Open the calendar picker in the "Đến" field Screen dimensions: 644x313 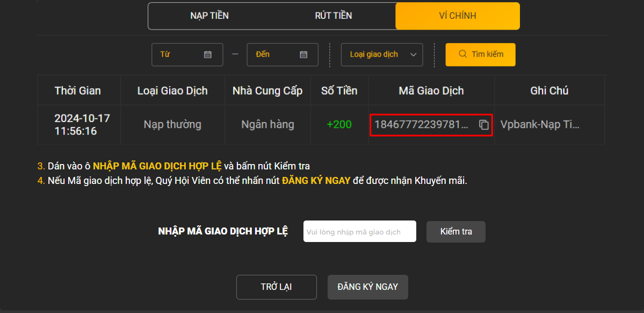303,54
